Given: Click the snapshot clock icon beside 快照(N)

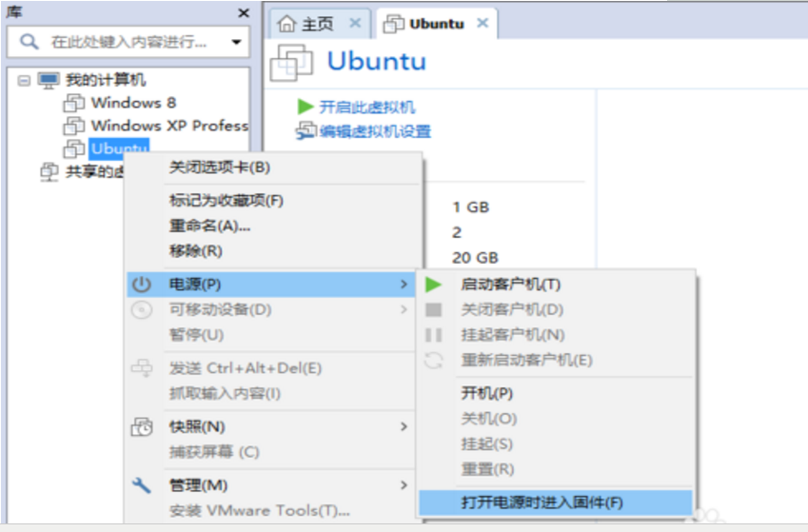Looking at the screenshot, I should pyautogui.click(x=142, y=426).
